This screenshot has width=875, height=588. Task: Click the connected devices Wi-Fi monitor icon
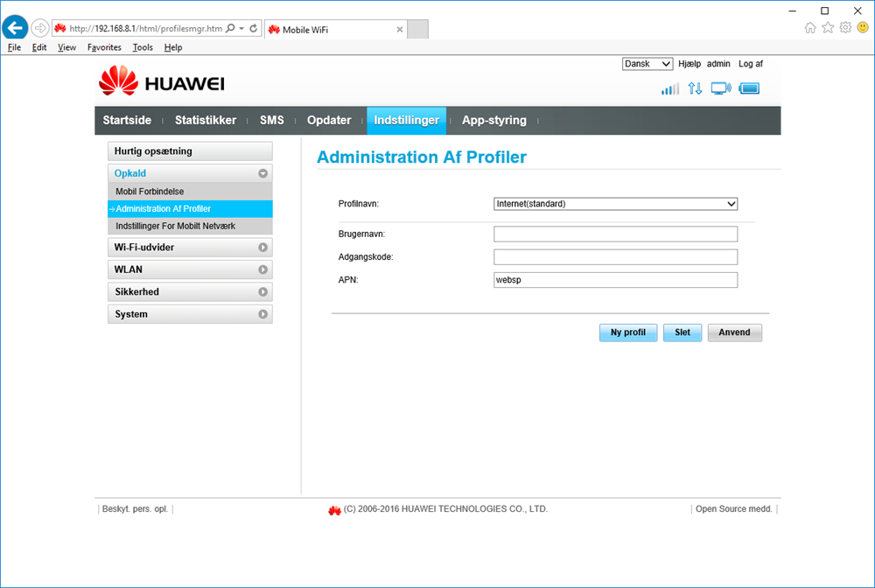coord(721,88)
